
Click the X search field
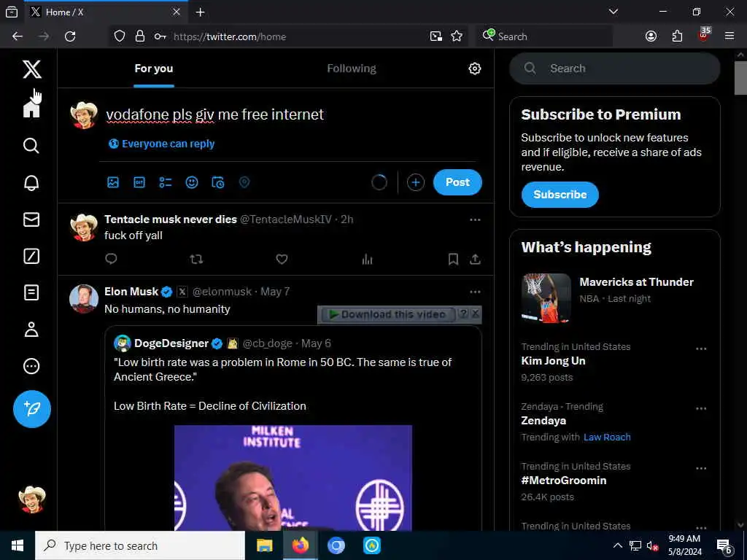tap(614, 69)
